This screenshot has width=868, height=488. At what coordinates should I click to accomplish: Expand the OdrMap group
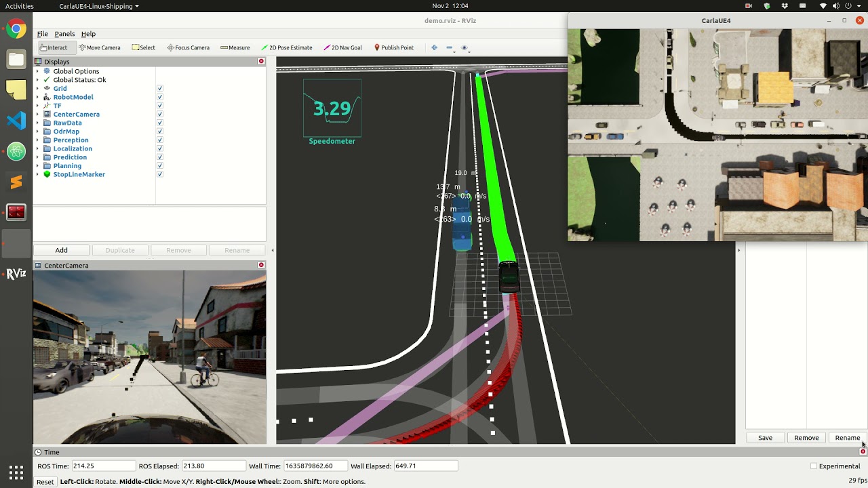(38, 131)
